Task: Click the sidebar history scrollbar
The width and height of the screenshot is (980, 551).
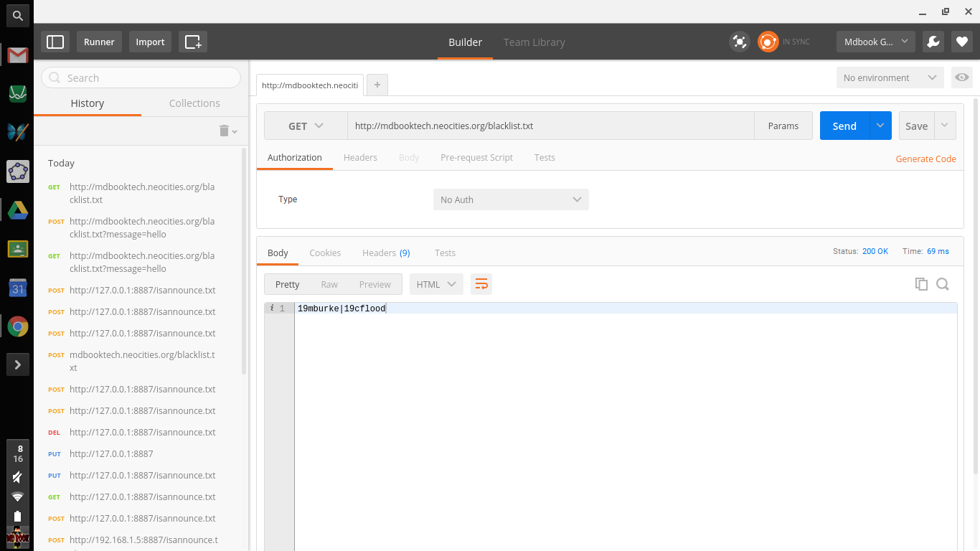Action: pos(244,260)
